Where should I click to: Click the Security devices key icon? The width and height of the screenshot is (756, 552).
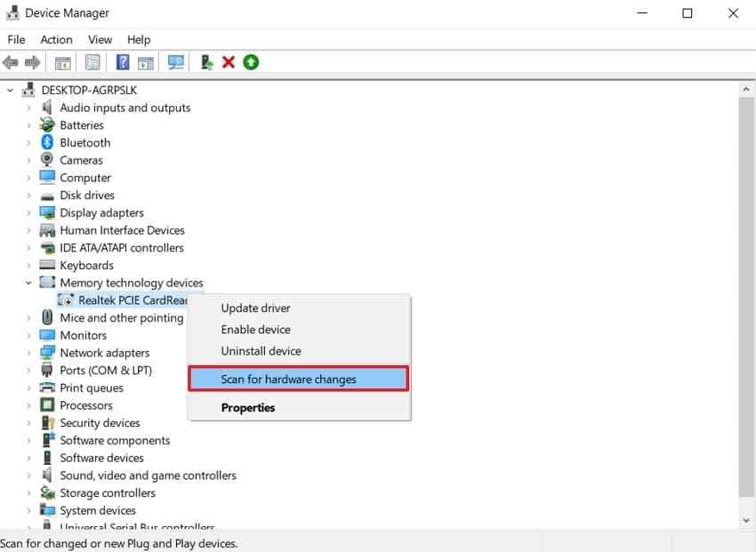[48, 422]
